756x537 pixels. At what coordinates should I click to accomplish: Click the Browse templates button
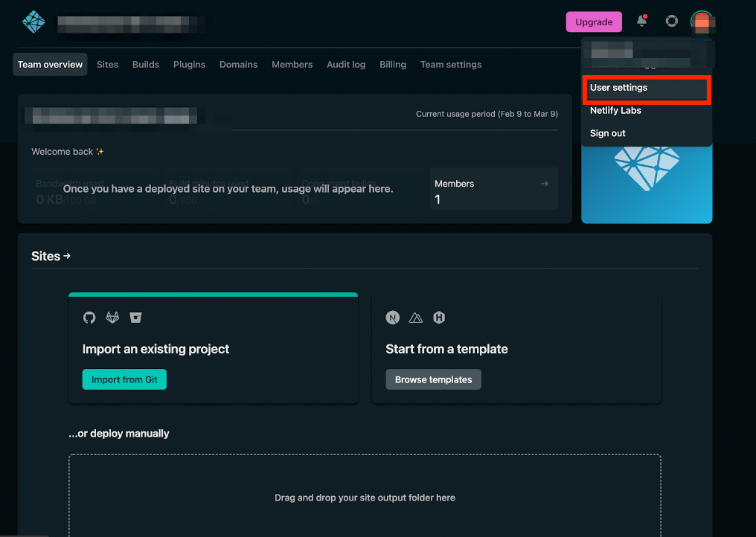pos(433,379)
